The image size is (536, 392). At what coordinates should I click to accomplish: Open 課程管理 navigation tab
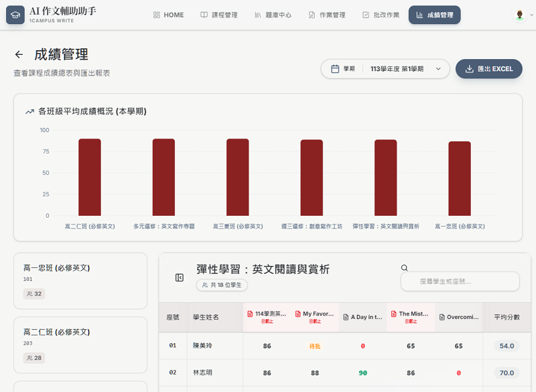point(219,15)
